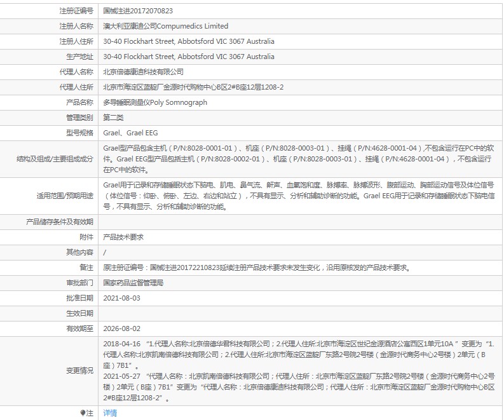
Task: Select approving department 国家药品监督管理局
Action: pos(133,283)
